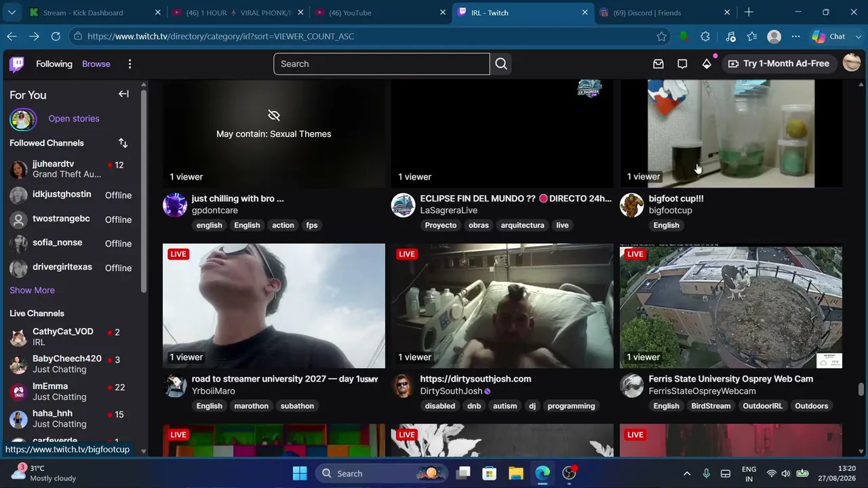
Task: Click gpdontcare channel avatar
Action: tap(175, 205)
